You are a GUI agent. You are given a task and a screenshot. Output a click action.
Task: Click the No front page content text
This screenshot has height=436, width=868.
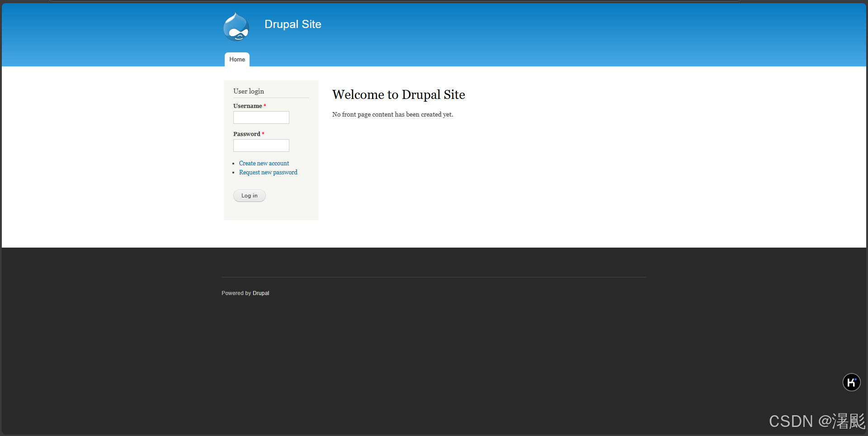[x=392, y=114]
